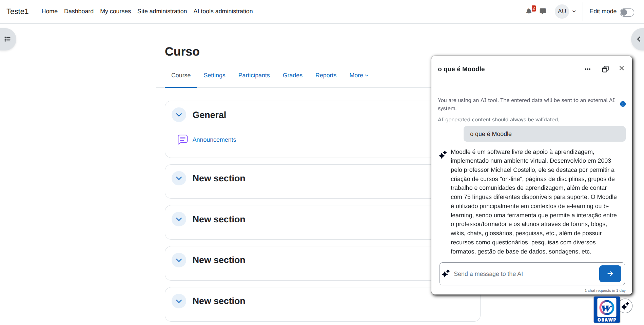
Task: Click the General section title
Action: click(209, 115)
